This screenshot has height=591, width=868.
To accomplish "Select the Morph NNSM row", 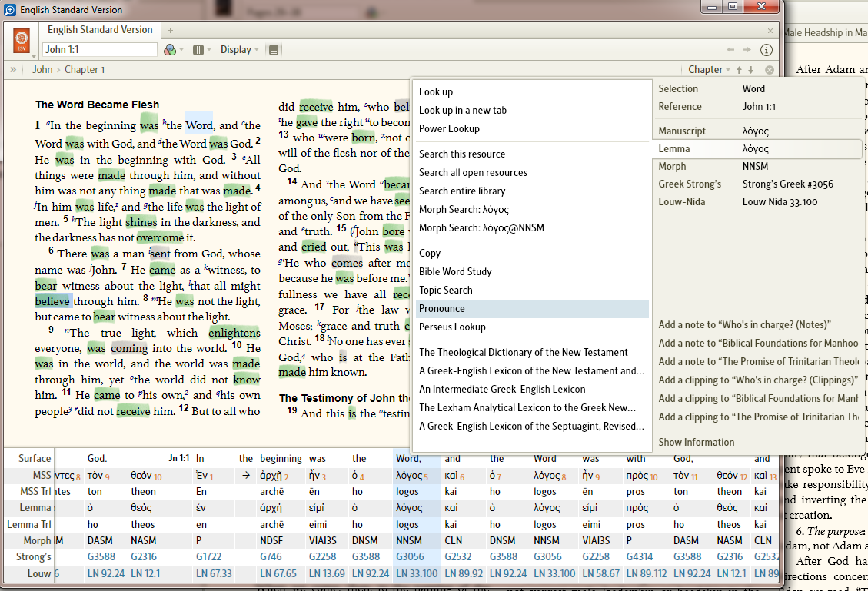I will [x=758, y=167].
